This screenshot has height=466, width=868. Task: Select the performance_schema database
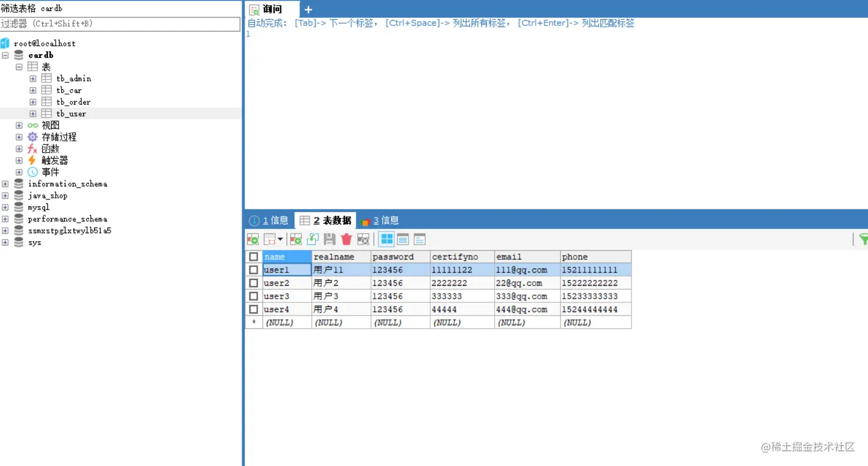(x=67, y=219)
